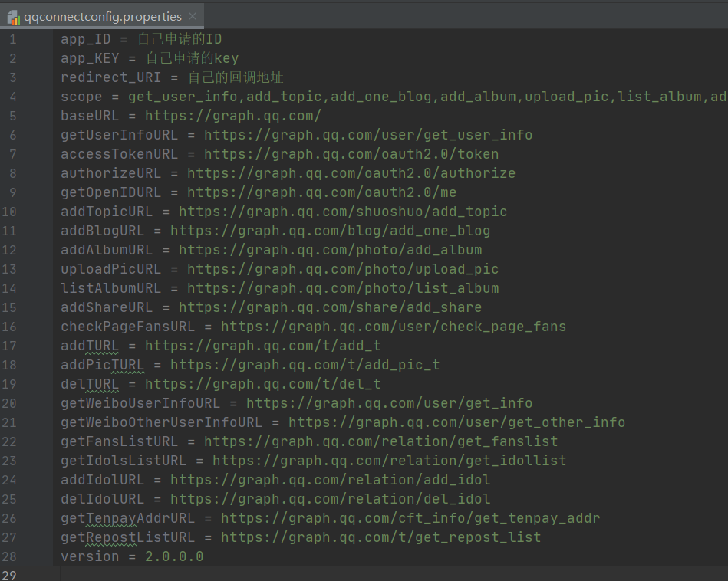Place cursor on empty line 29
The height and width of the screenshot is (581, 728).
(390, 575)
